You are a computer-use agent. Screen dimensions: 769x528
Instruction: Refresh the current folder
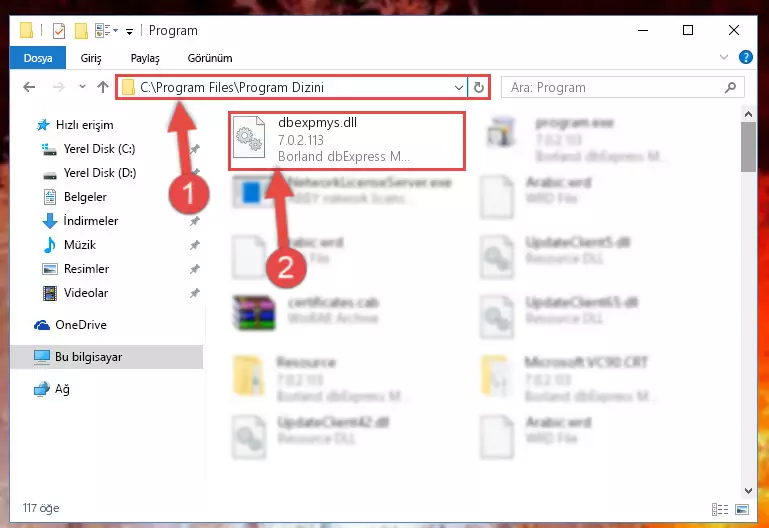tap(479, 88)
